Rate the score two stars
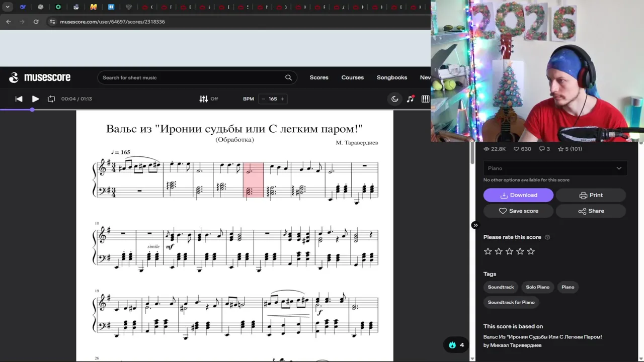The width and height of the screenshot is (644, 362). tap(499, 251)
